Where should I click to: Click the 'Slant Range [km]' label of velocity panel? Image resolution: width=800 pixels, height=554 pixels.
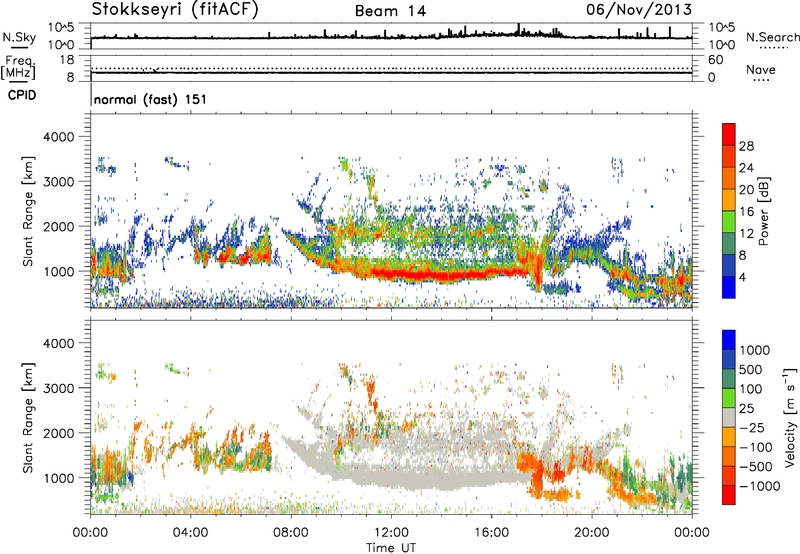coord(29,418)
